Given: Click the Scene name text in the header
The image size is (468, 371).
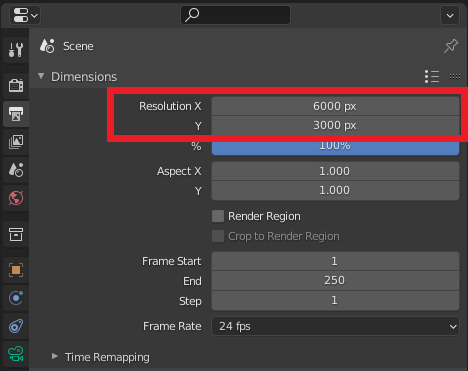Looking at the screenshot, I should [x=78, y=46].
